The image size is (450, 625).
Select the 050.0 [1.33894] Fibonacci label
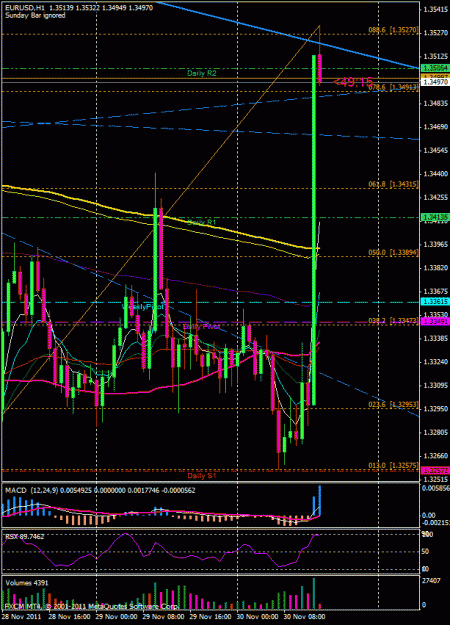point(393,252)
